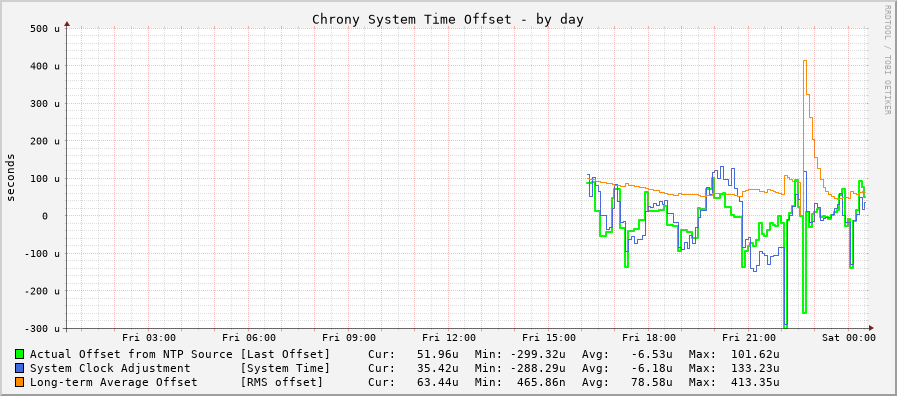
Task: Select the chart title "Chrony System Time Offset - by day"
Action: point(448,19)
